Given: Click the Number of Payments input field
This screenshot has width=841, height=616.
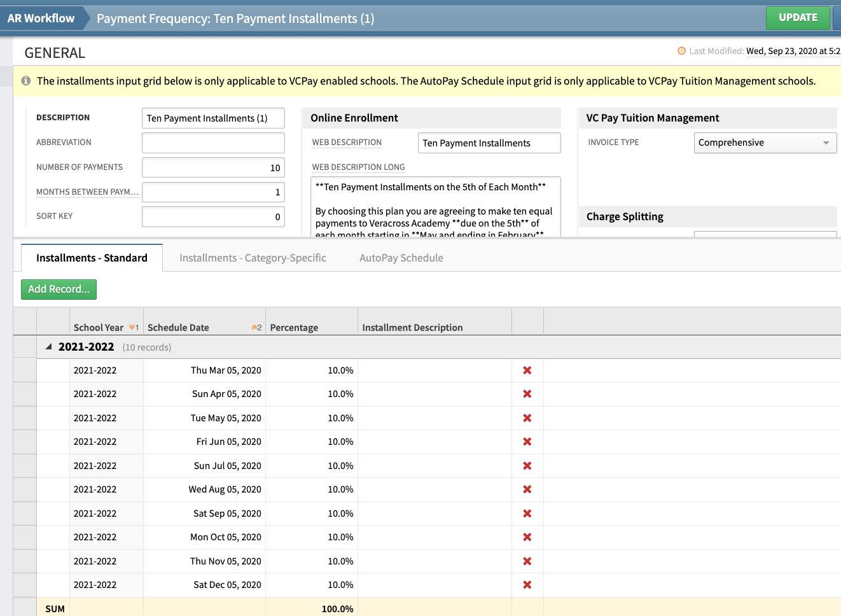Looking at the screenshot, I should click(x=213, y=167).
